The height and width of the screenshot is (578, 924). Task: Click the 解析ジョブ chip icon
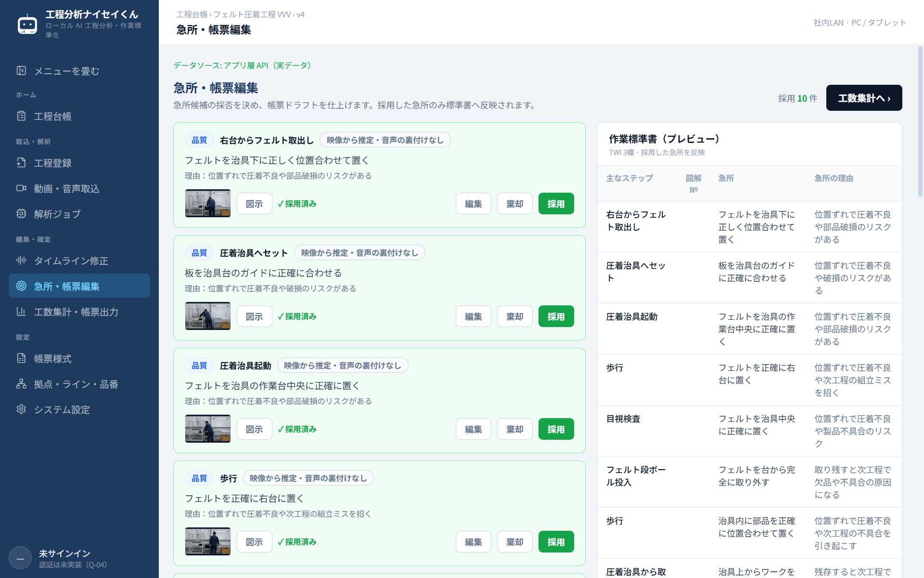pos(21,214)
